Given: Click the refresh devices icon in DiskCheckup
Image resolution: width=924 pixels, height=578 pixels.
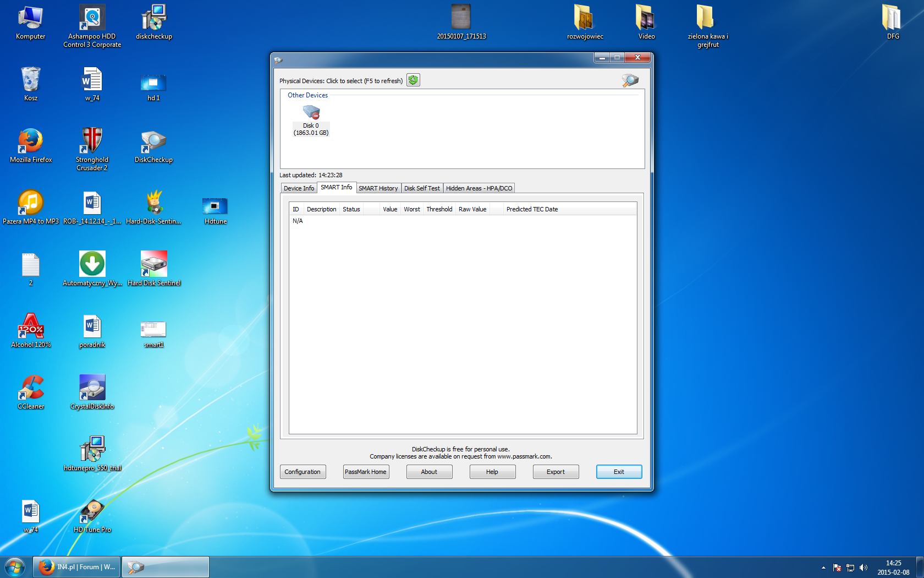Looking at the screenshot, I should click(413, 80).
